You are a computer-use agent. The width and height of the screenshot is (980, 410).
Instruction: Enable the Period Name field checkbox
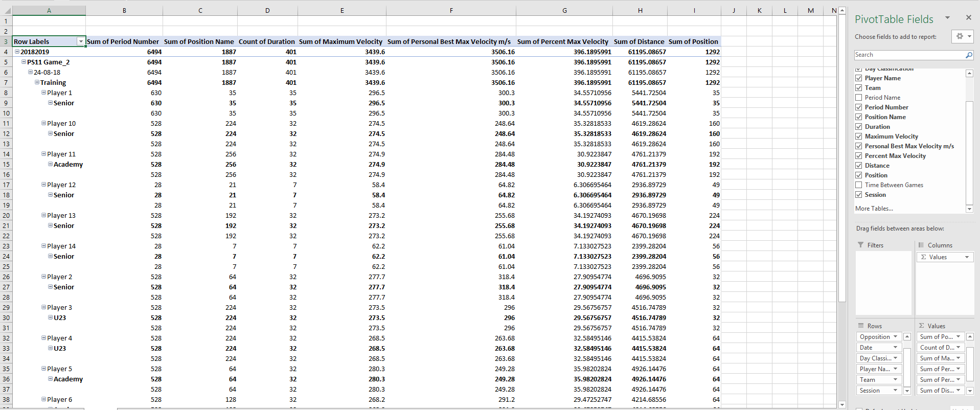pos(859,98)
